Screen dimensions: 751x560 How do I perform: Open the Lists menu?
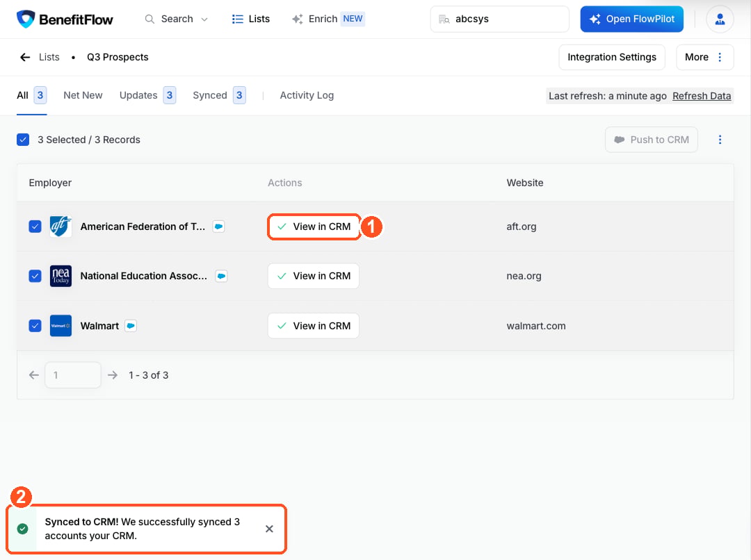click(x=250, y=19)
